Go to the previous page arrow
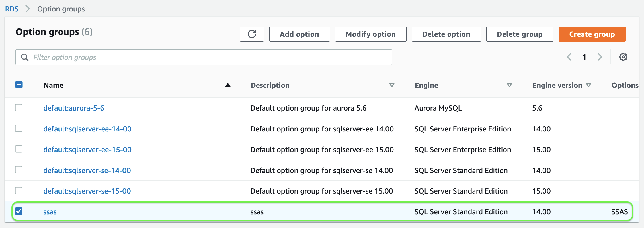644x228 pixels. (x=569, y=57)
